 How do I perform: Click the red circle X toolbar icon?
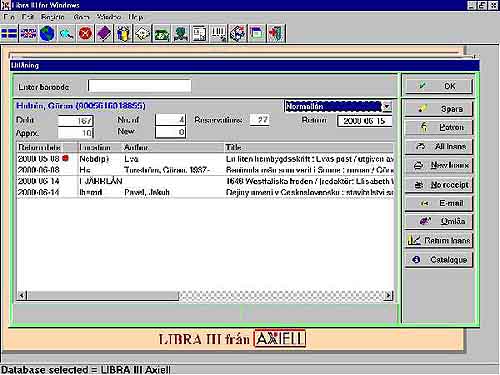pyautogui.click(x=85, y=34)
